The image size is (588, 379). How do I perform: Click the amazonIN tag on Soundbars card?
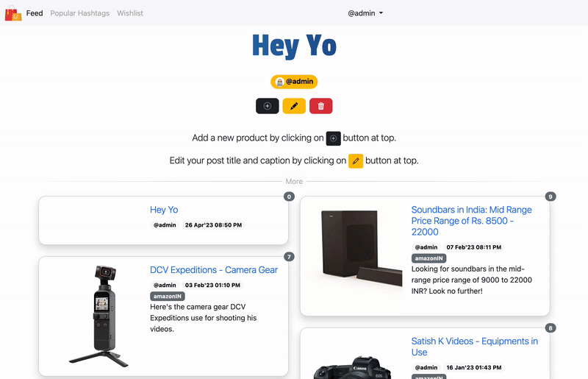point(429,258)
